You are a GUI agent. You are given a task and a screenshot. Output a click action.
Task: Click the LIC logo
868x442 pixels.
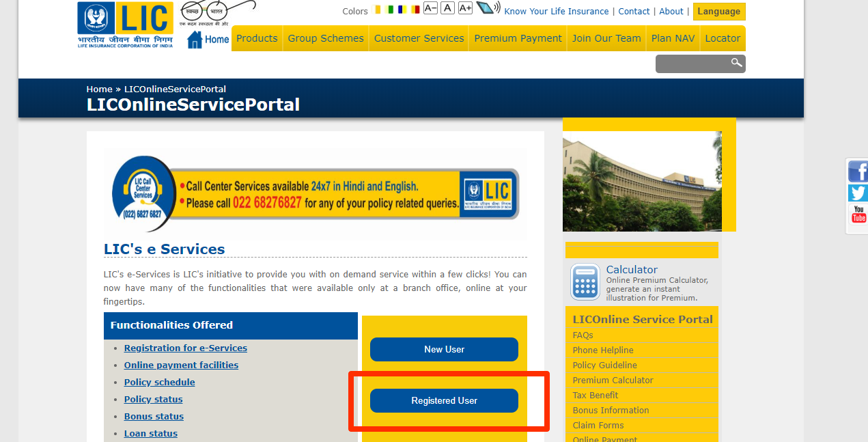tap(125, 25)
